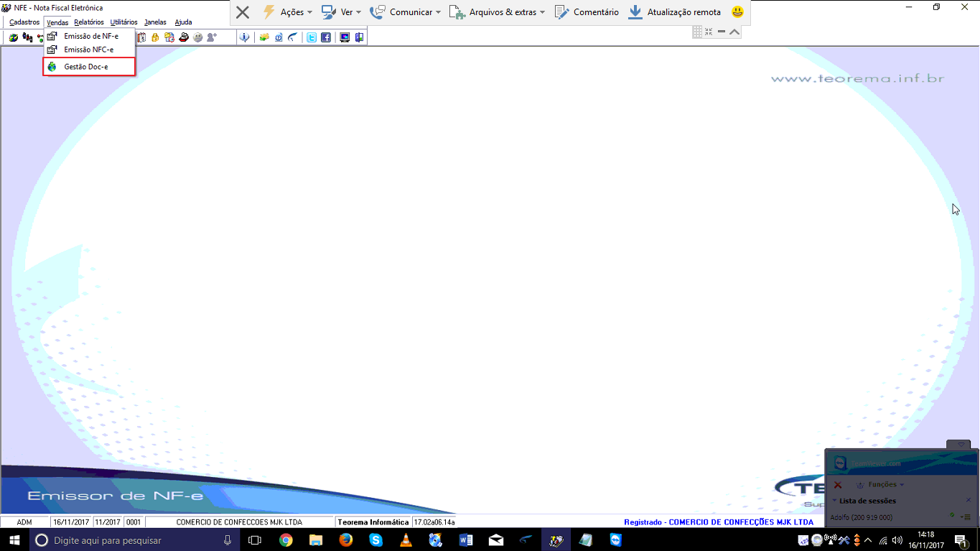The width and height of the screenshot is (980, 551).
Task: Open the Ações dropdown
Action: [x=287, y=12]
